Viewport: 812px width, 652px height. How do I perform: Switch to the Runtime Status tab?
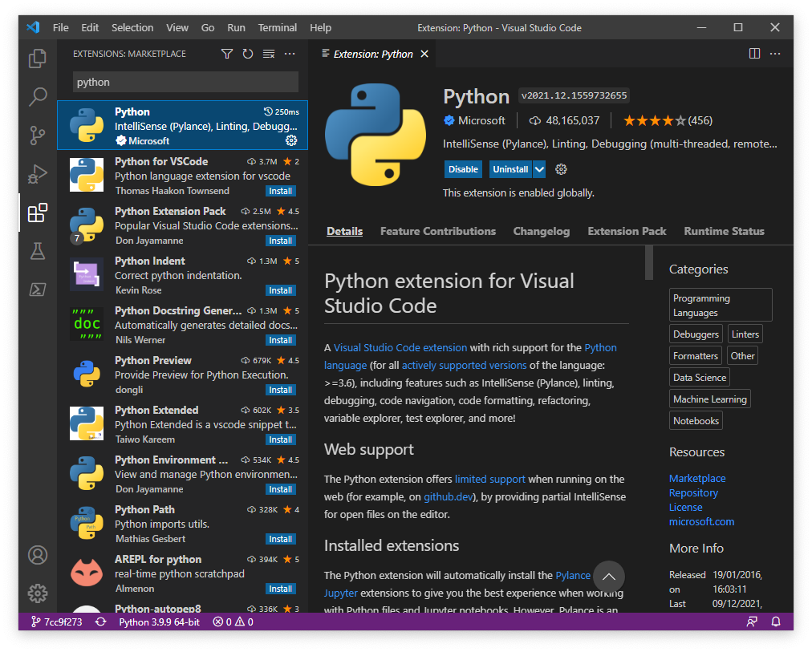coord(724,231)
